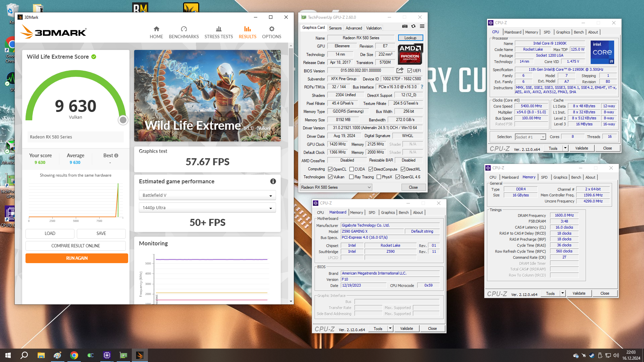Open File Explorer from taskbar
The width and height of the screenshot is (644, 362).
41,355
